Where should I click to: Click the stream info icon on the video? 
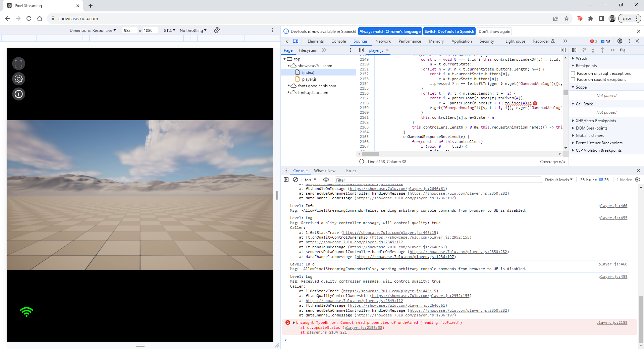[x=19, y=94]
